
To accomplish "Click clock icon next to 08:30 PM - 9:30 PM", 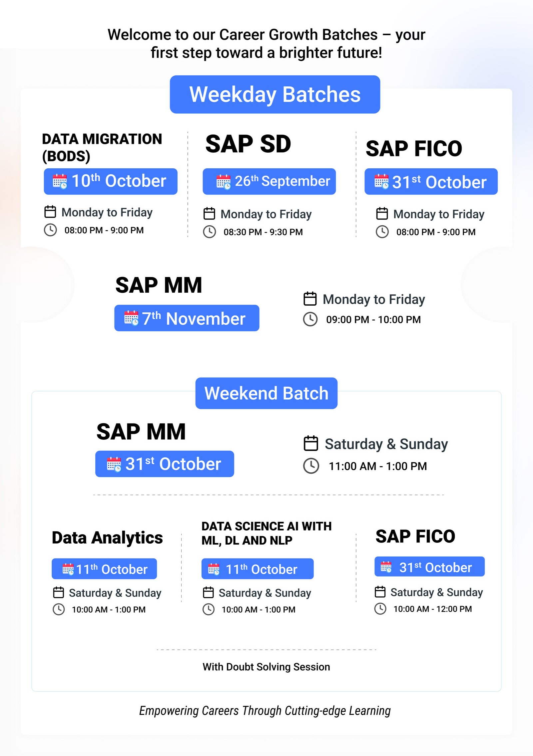I will pyautogui.click(x=210, y=232).
